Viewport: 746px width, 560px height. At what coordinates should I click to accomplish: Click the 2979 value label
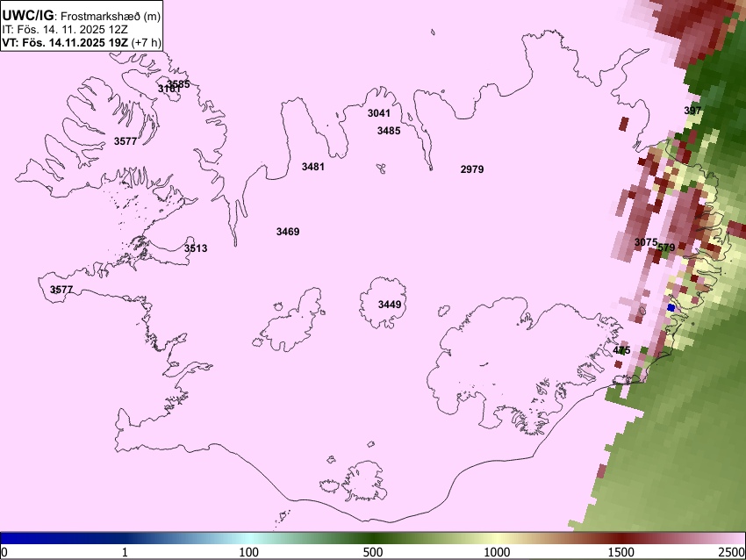(x=472, y=169)
